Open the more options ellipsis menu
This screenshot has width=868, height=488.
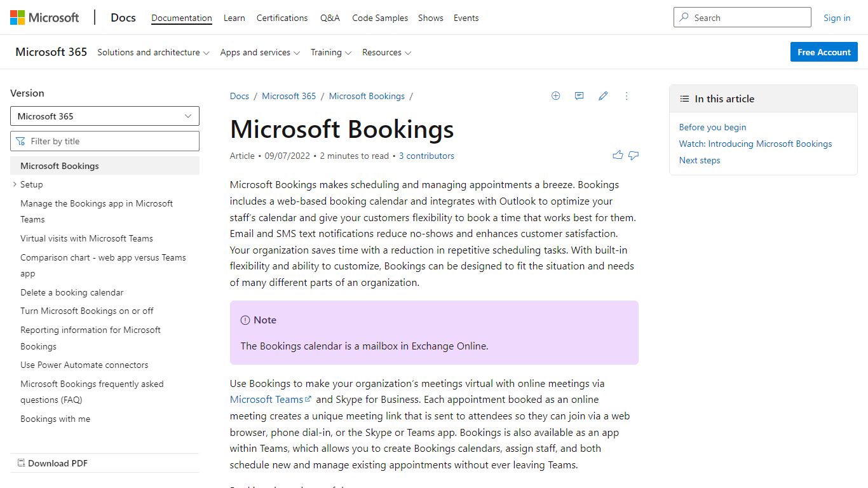pos(627,96)
